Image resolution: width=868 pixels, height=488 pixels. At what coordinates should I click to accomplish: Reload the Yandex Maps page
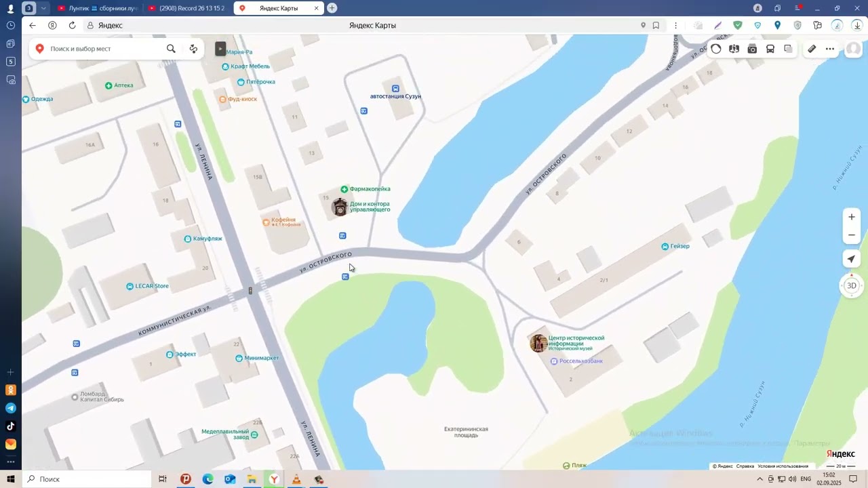point(73,25)
